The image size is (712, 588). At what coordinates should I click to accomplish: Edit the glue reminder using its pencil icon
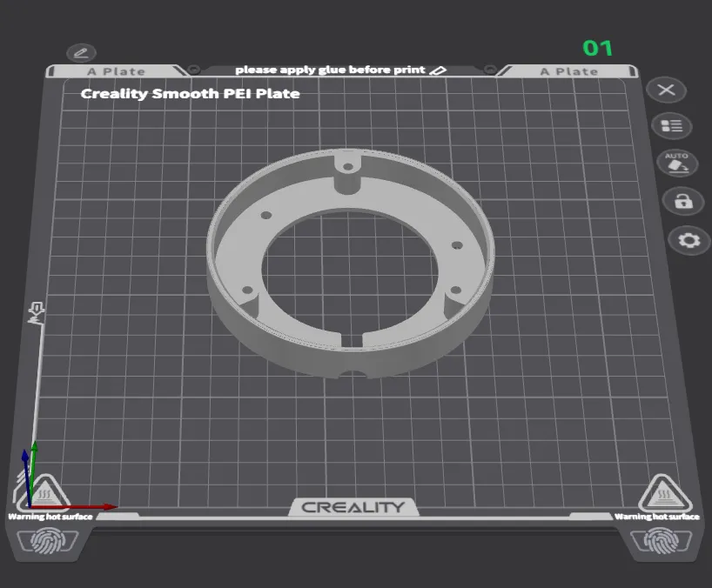(440, 70)
